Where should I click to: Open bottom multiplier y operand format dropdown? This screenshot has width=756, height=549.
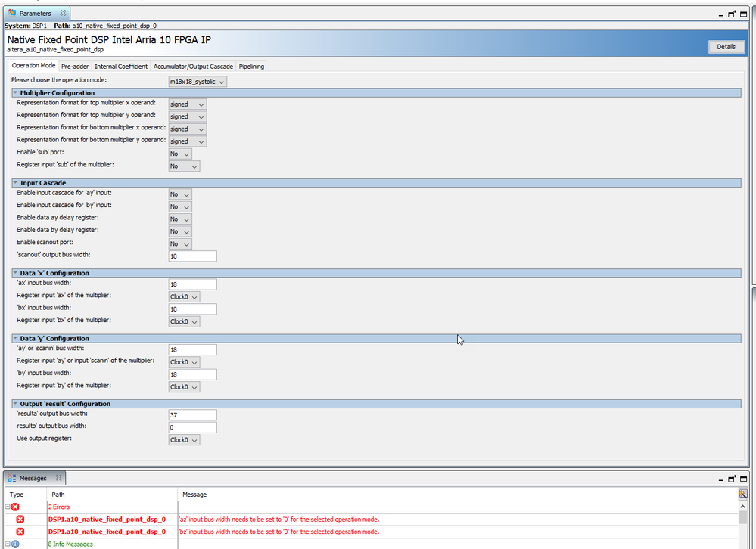[x=187, y=141]
